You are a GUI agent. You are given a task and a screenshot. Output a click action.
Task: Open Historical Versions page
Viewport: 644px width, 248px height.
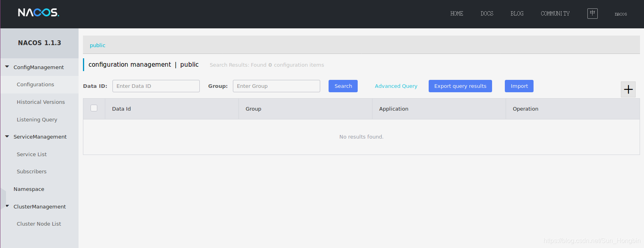(41, 102)
